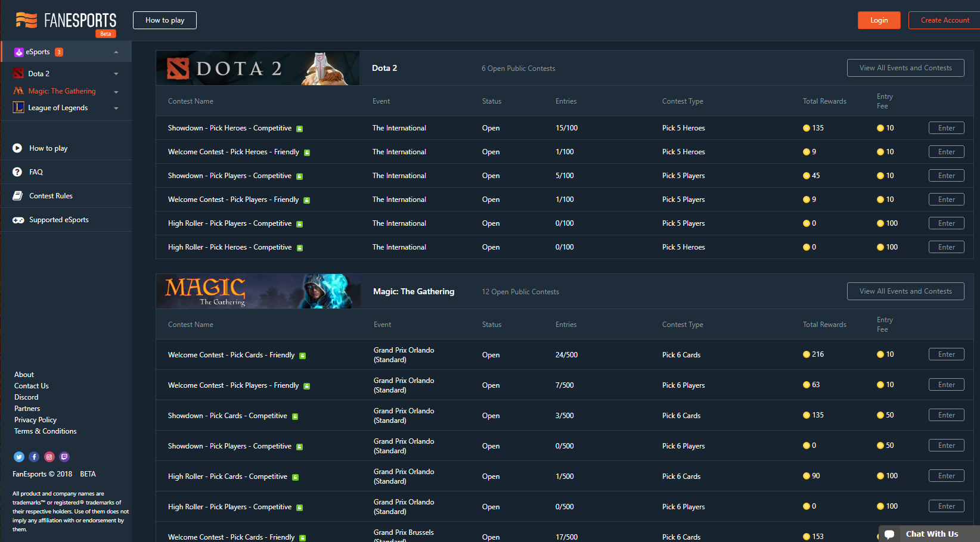Open the Instagram social icon
Image resolution: width=980 pixels, height=542 pixels.
point(49,457)
